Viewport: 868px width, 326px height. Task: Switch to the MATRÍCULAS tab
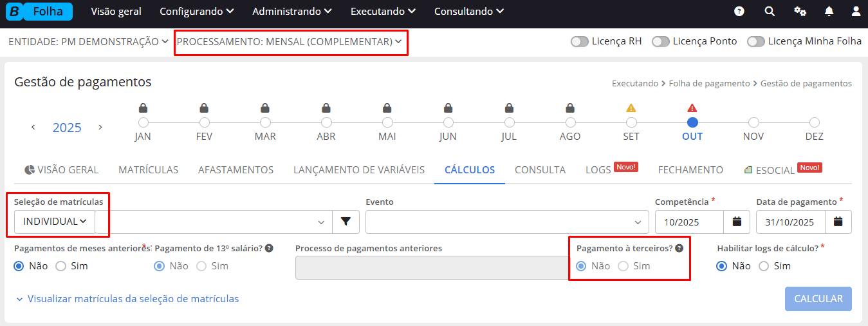pyautogui.click(x=148, y=170)
